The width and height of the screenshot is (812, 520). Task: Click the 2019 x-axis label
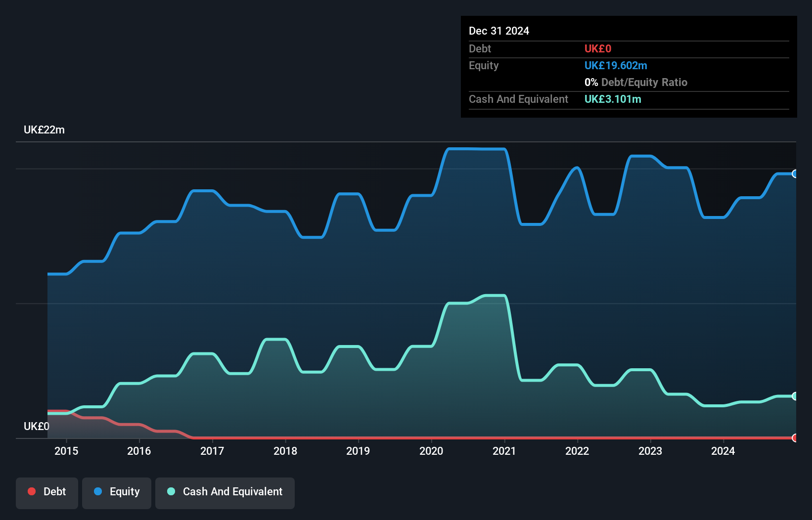coord(358,451)
